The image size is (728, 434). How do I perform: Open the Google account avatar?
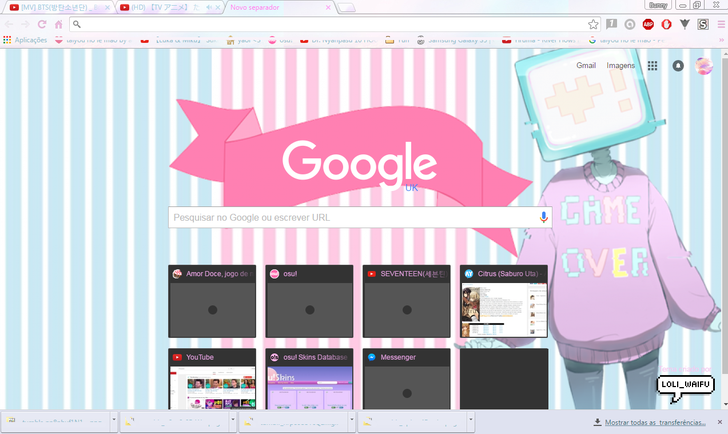[x=704, y=66]
